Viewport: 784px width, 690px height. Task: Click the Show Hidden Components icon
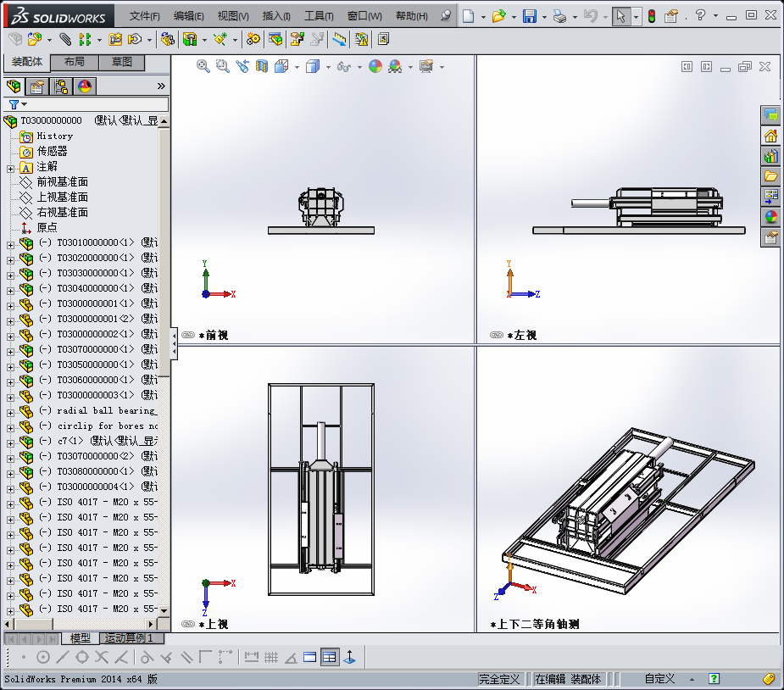[x=168, y=39]
